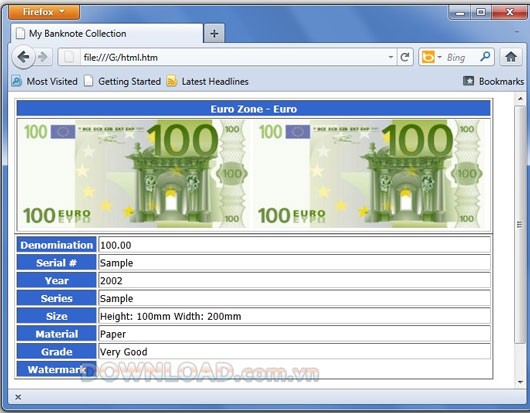Viewport: 530px width, 413px height.
Task: Open the Latest Headlines bookmark
Action: (208, 81)
